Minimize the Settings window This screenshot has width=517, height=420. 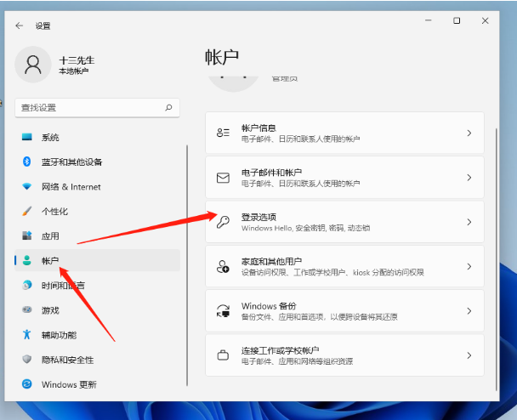(x=429, y=20)
